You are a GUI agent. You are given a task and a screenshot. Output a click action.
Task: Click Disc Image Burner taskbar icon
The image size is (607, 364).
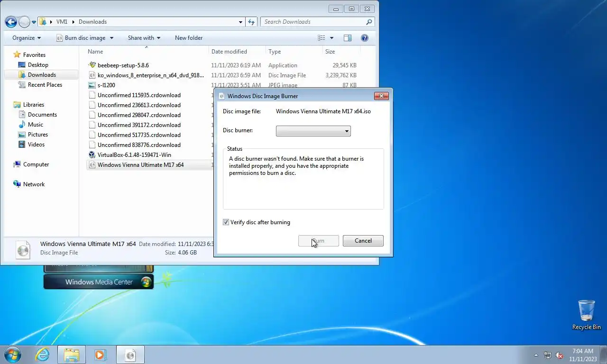tap(130, 355)
